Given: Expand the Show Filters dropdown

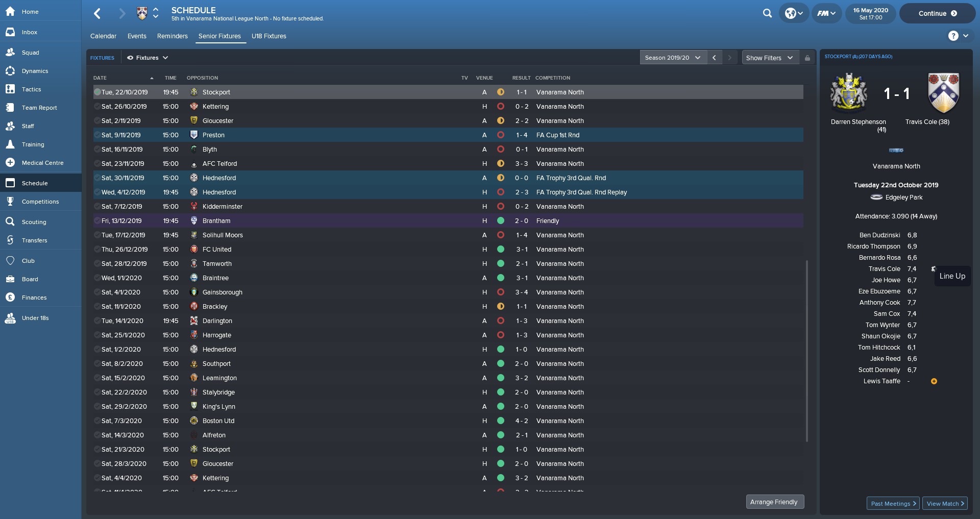Looking at the screenshot, I should point(769,58).
